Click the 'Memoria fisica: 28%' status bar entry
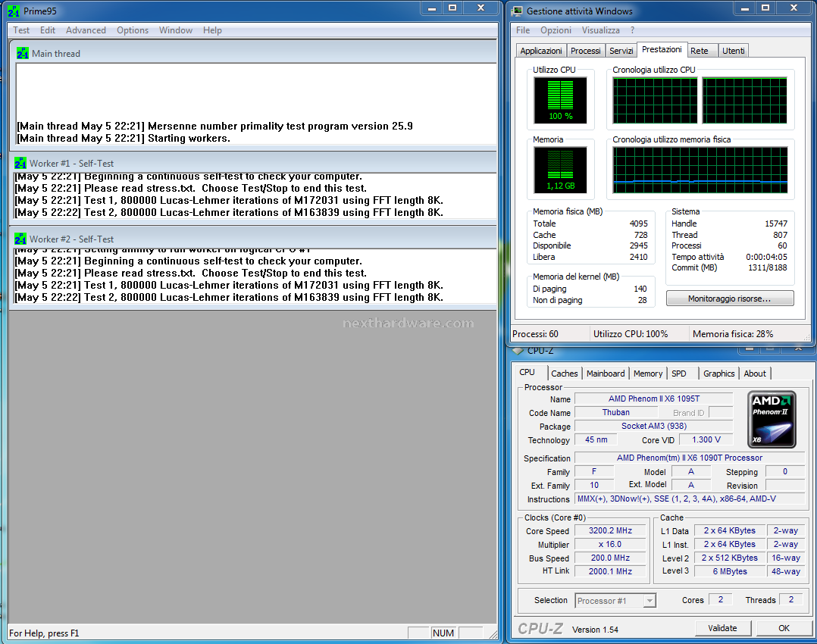817x644 pixels. tap(733, 334)
